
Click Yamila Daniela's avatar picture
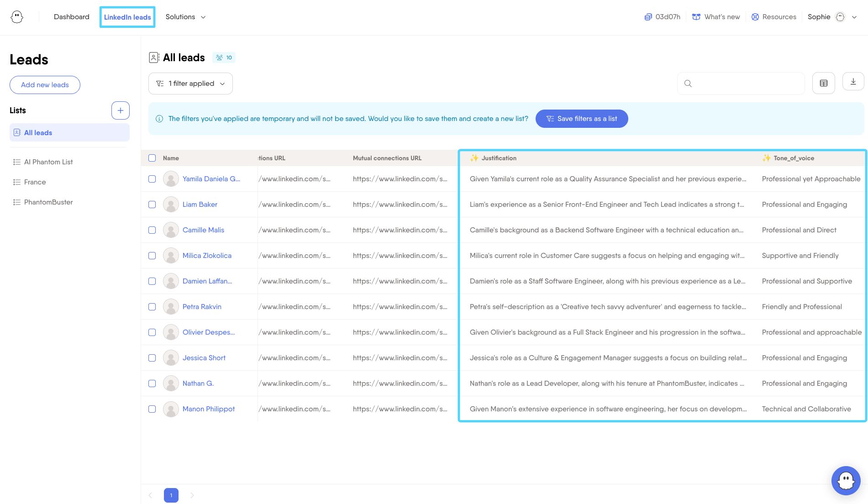point(171,179)
